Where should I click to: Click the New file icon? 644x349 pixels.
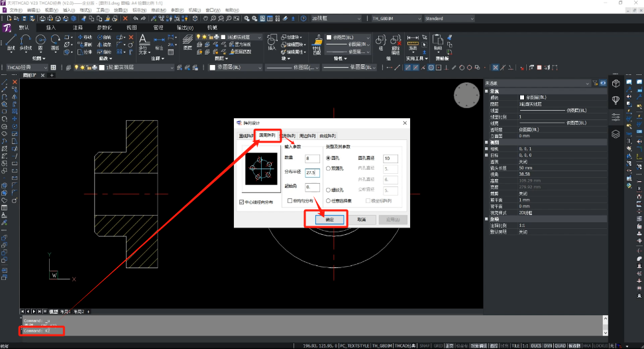(9, 19)
